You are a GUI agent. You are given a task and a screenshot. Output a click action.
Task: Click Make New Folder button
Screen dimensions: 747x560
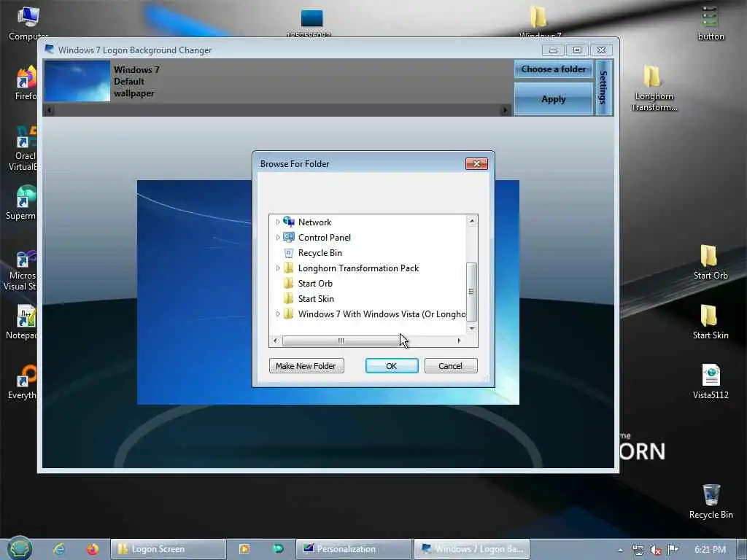(306, 366)
